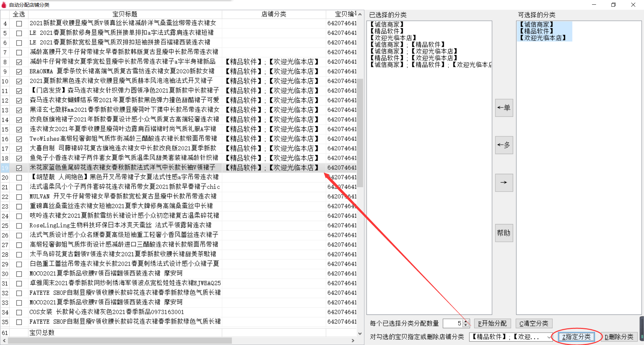Viewport: 644px width, 345px height.
Task: Click the 宝贝标题 column header
Action: pos(125,14)
